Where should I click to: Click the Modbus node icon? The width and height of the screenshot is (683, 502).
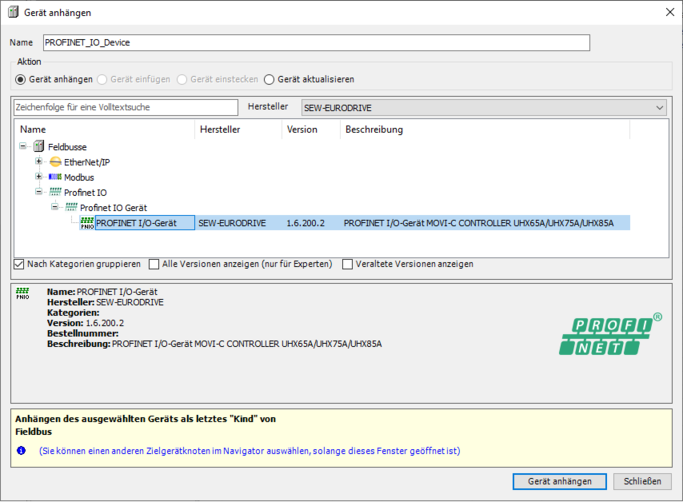pos(56,177)
